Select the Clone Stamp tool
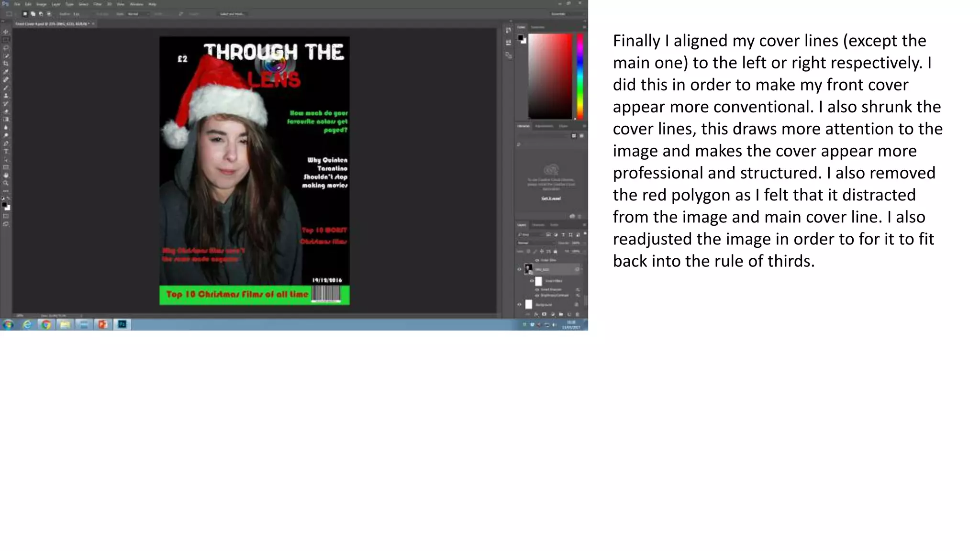 point(6,96)
